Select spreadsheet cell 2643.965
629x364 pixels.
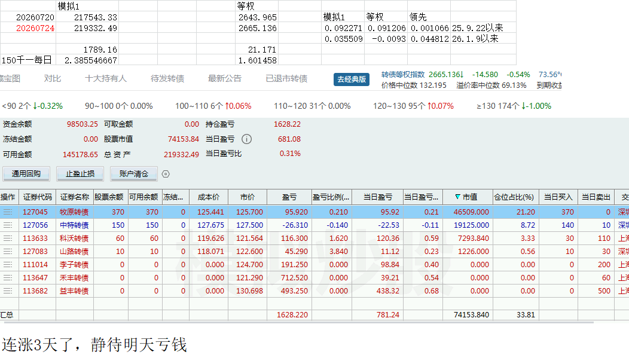[x=257, y=17]
